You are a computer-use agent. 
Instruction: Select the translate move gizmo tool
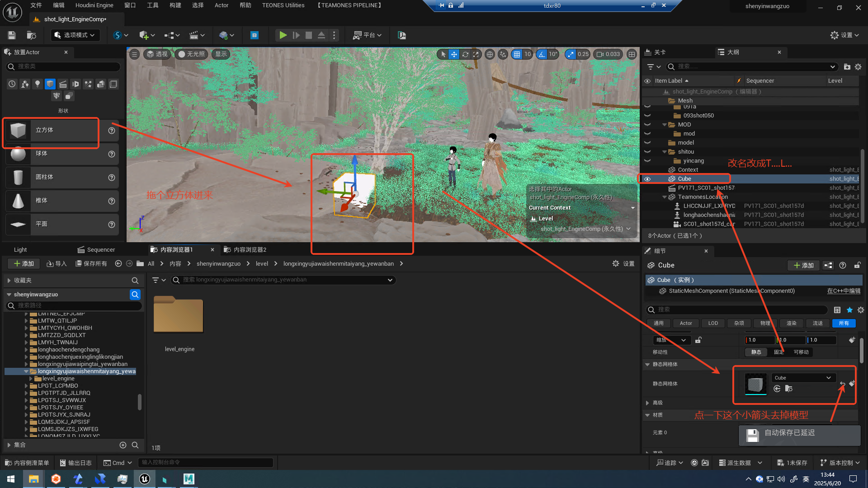pos(454,54)
